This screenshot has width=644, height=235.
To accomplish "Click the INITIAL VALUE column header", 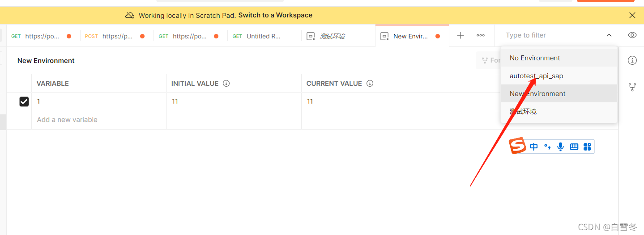I will (x=195, y=84).
